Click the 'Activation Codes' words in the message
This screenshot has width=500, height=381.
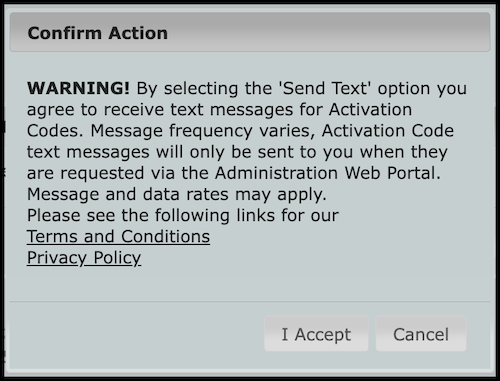coord(370,110)
